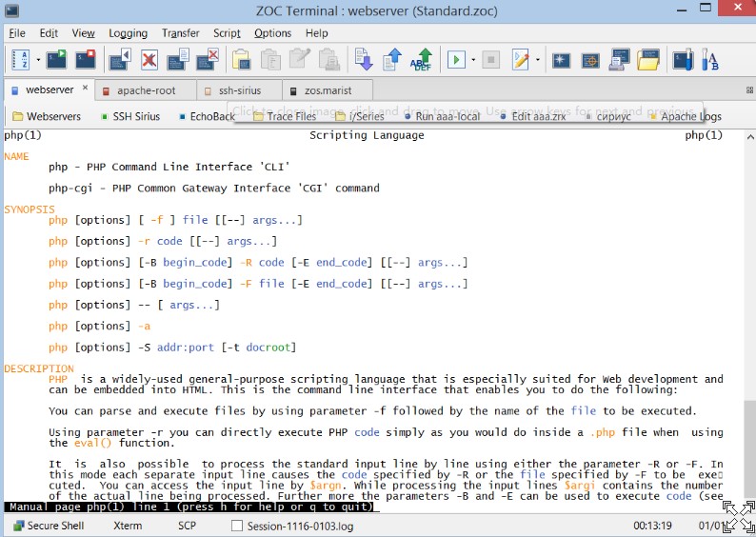Click the clipboard paste toolbar icon
The height and width of the screenshot is (537, 756).
(242, 60)
